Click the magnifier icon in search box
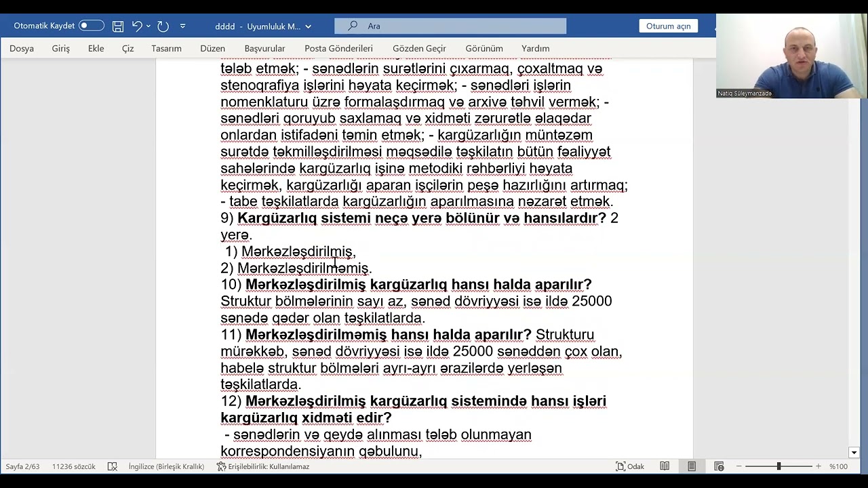 tap(353, 26)
